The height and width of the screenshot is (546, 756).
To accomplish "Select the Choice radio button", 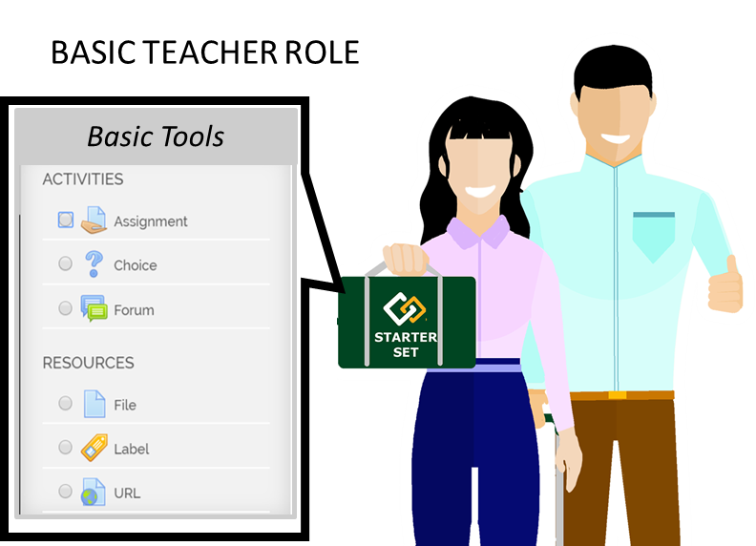I will [x=66, y=263].
